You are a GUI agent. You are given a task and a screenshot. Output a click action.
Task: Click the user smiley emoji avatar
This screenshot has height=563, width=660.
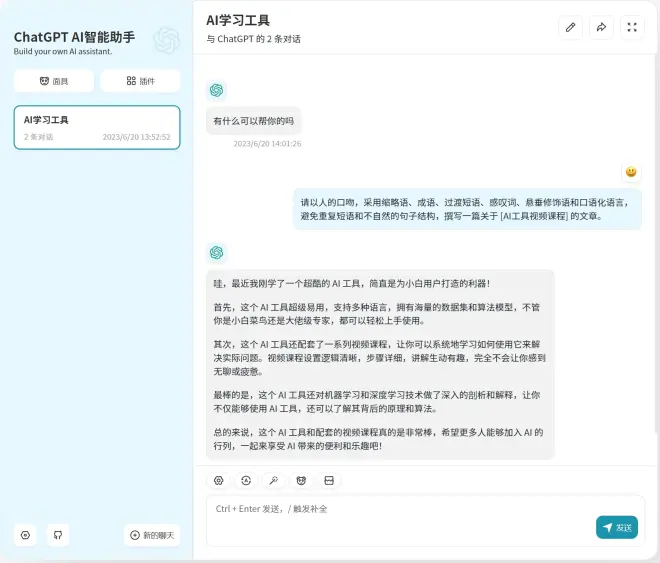pyautogui.click(x=631, y=172)
